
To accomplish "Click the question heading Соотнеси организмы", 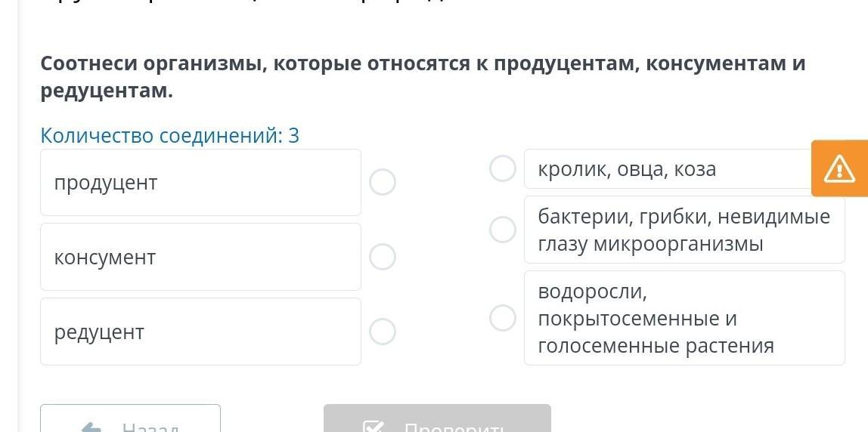I will [x=423, y=77].
